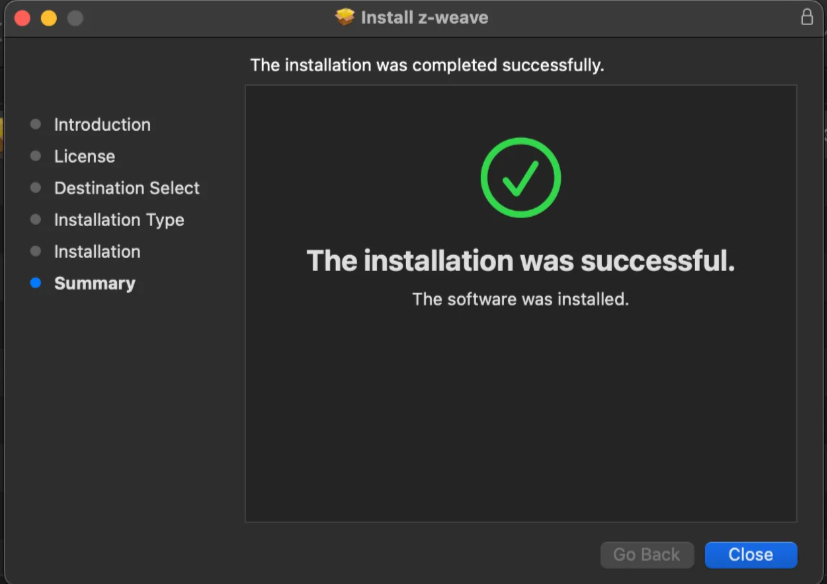Click the z-weave package icon in the title bar
Screen dimensions: 827x584
pos(344,16)
